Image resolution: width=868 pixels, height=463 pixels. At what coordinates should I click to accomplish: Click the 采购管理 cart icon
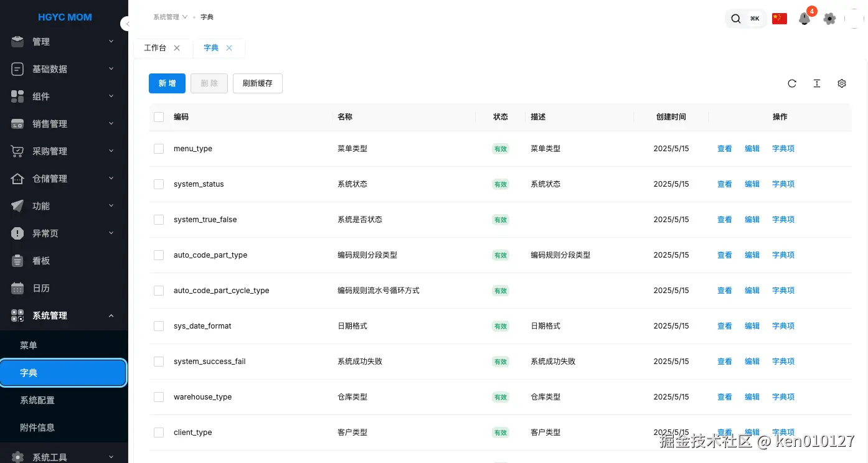[17, 151]
